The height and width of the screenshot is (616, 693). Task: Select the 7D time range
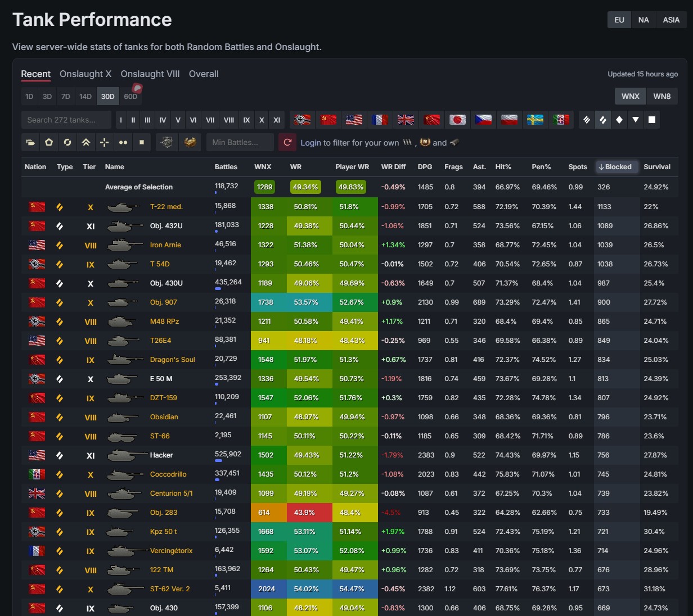[66, 96]
